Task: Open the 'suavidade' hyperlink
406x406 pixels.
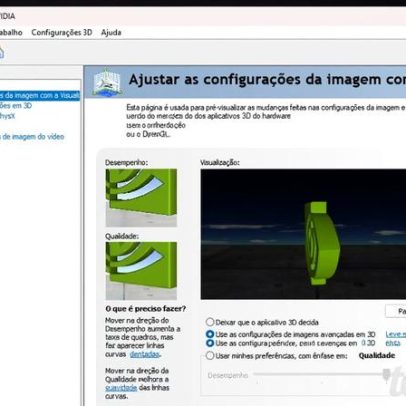Action: click(x=121, y=388)
